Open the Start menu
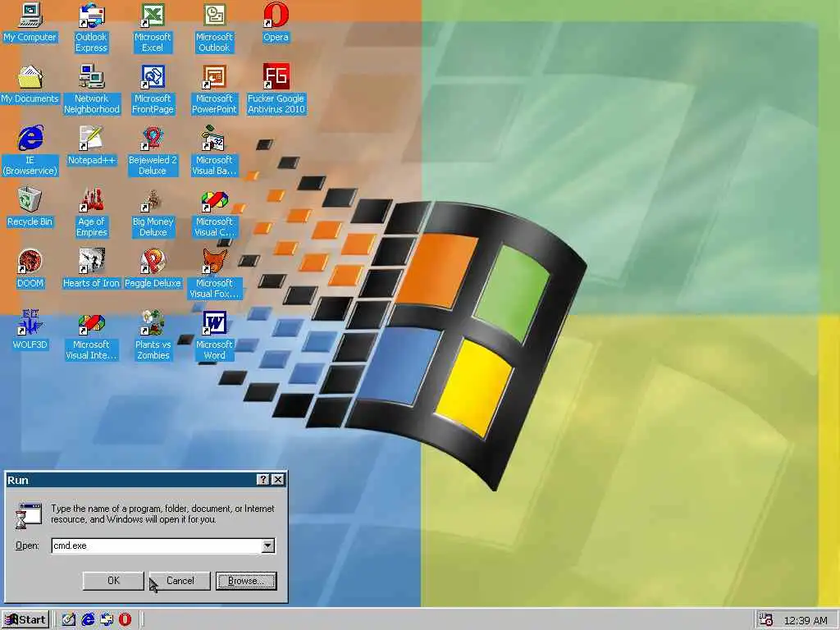Viewport: 840px width, 630px height. (25, 620)
